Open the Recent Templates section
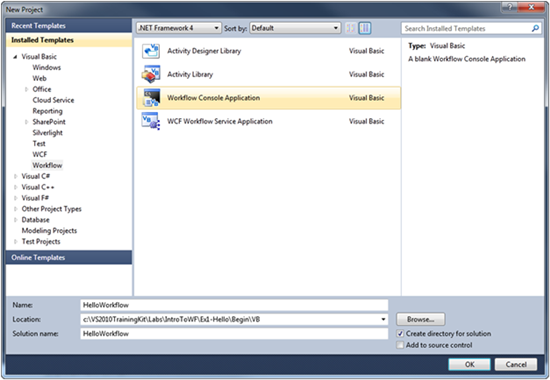Image resolution: width=550 pixels, height=380 pixels. (69, 26)
